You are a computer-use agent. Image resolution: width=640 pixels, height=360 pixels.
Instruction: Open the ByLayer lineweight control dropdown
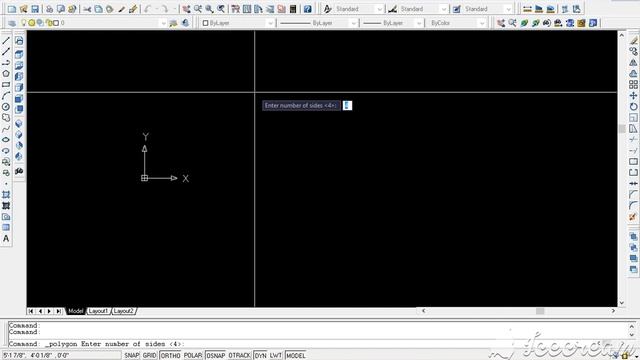(419, 23)
